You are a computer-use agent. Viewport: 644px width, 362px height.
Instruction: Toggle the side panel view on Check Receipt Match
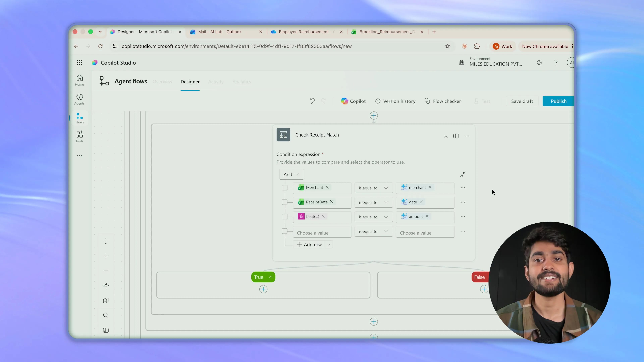pyautogui.click(x=456, y=136)
